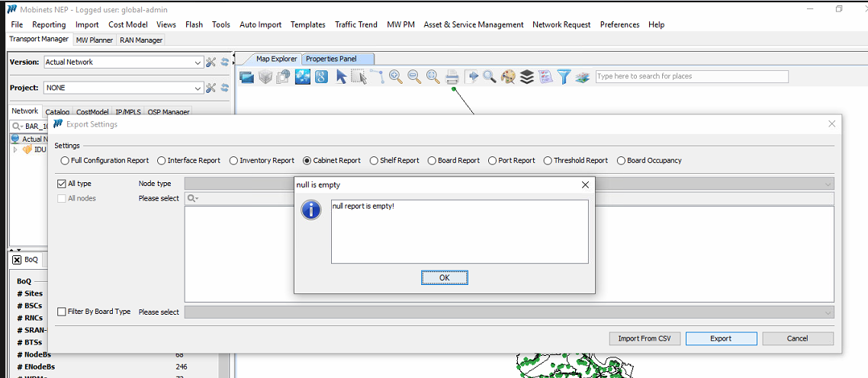Screen dimensions: 868x378
Task: Click the zoom out magnifier icon
Action: pos(414,76)
